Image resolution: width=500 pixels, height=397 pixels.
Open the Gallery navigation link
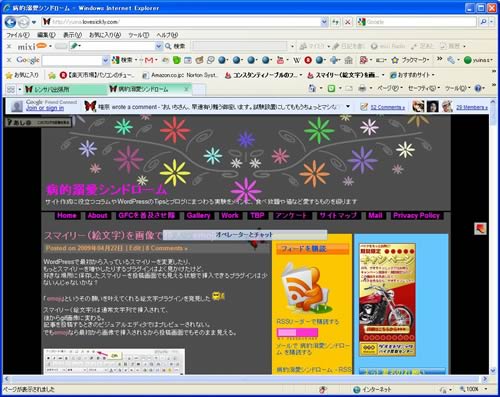198,215
